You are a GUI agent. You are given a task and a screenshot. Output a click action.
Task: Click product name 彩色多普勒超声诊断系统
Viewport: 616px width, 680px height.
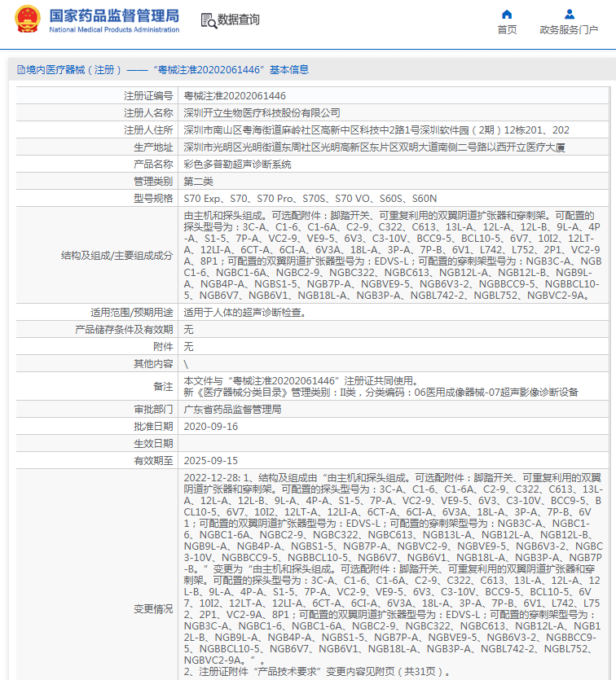(x=237, y=165)
